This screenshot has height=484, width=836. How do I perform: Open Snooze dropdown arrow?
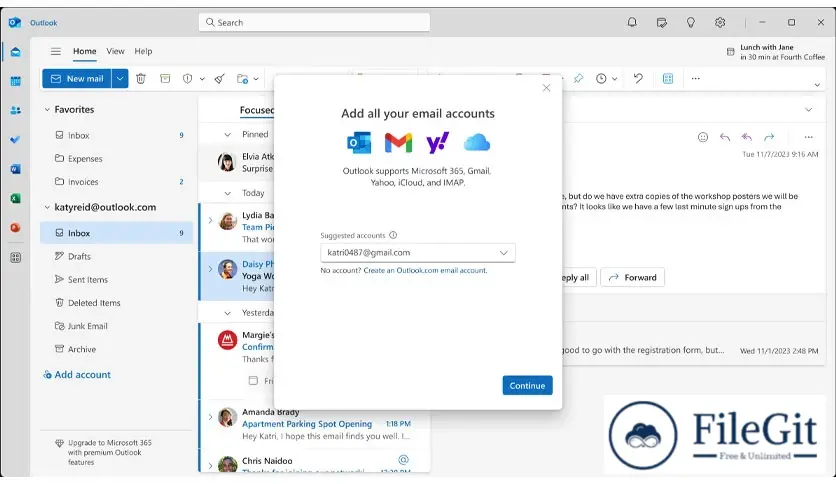[614, 79]
